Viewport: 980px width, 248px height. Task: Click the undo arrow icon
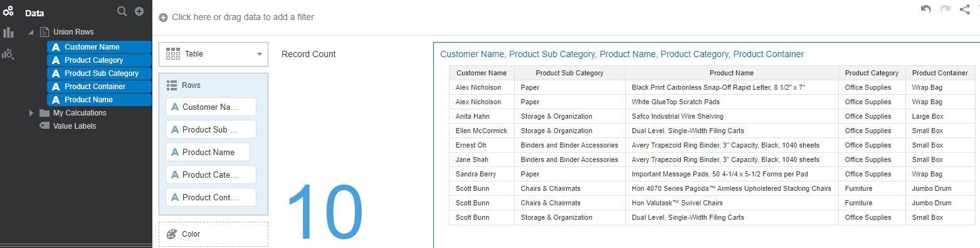point(925,9)
